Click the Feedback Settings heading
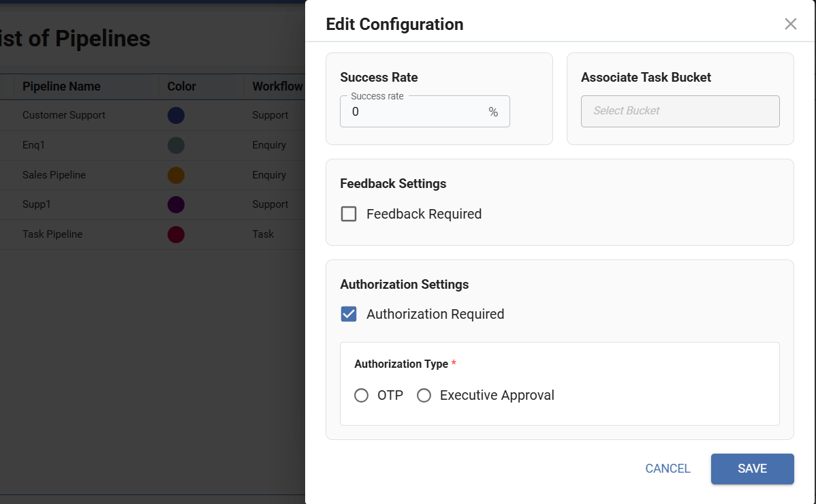The height and width of the screenshot is (504, 816). [x=393, y=184]
